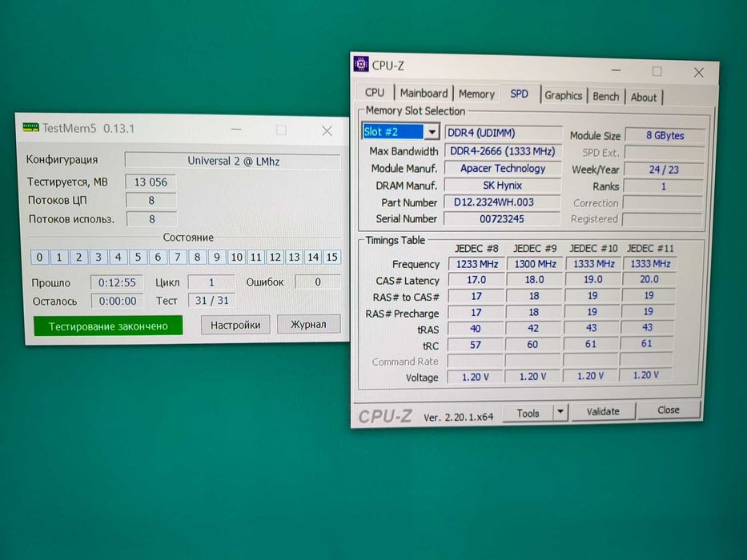Viewport: 747px width, 560px height.
Task: Open the About tab
Action: (x=644, y=98)
